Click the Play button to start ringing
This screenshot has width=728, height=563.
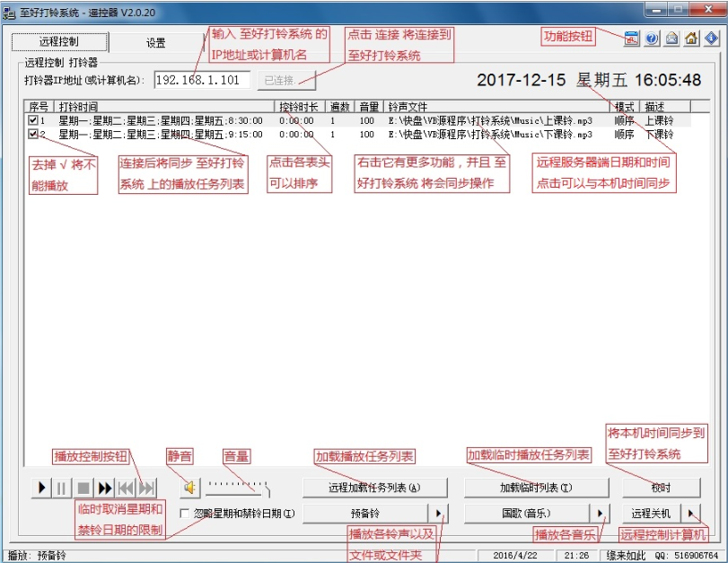41,488
